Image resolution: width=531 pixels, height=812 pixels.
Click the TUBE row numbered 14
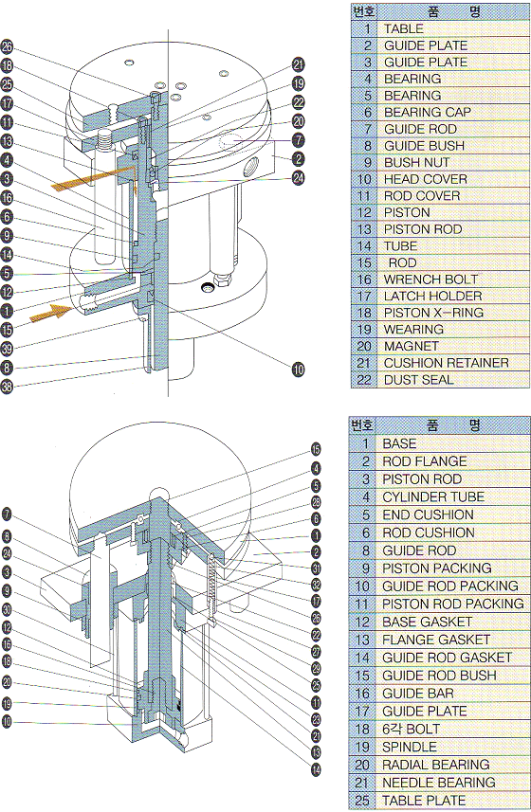tap(440, 245)
